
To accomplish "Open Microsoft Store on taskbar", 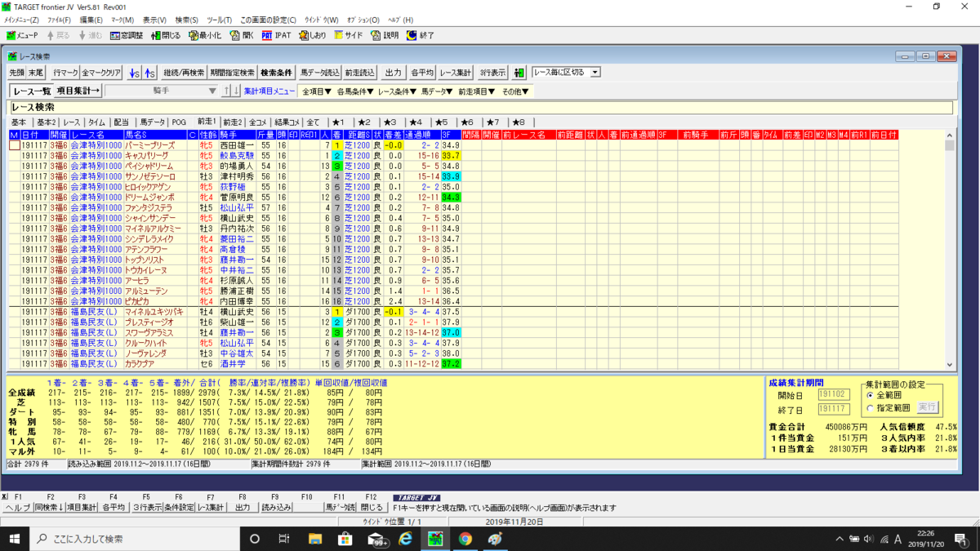I will (x=345, y=539).
